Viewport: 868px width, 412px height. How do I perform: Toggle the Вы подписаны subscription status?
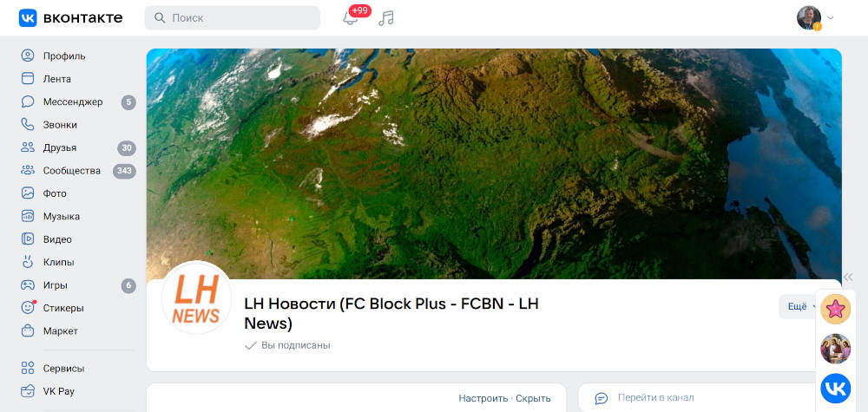[287, 345]
